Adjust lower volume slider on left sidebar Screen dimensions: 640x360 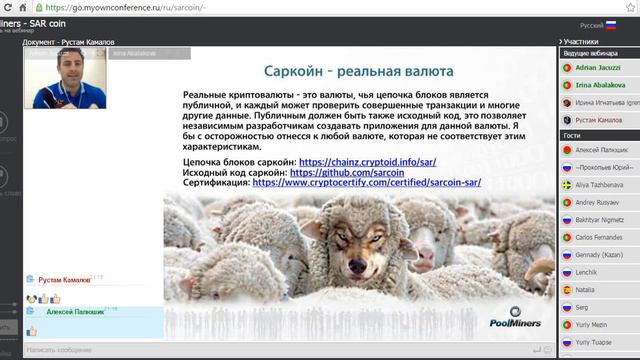tap(14, 312)
